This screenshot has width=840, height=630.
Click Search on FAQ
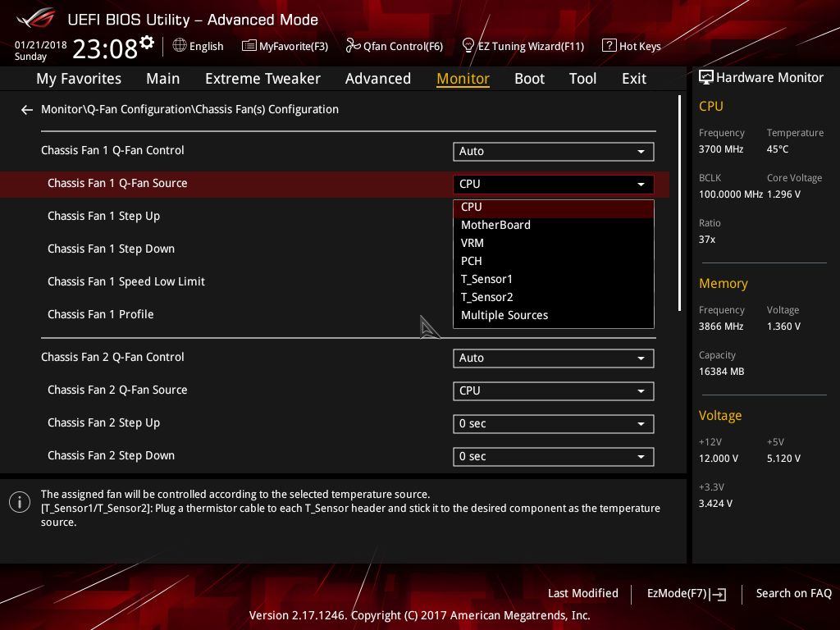click(x=793, y=594)
